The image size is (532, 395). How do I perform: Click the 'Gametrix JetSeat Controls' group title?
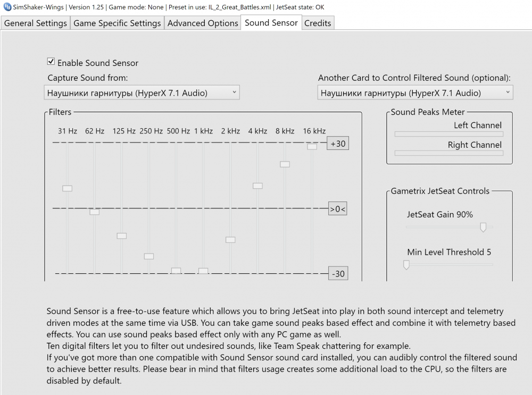pos(440,191)
